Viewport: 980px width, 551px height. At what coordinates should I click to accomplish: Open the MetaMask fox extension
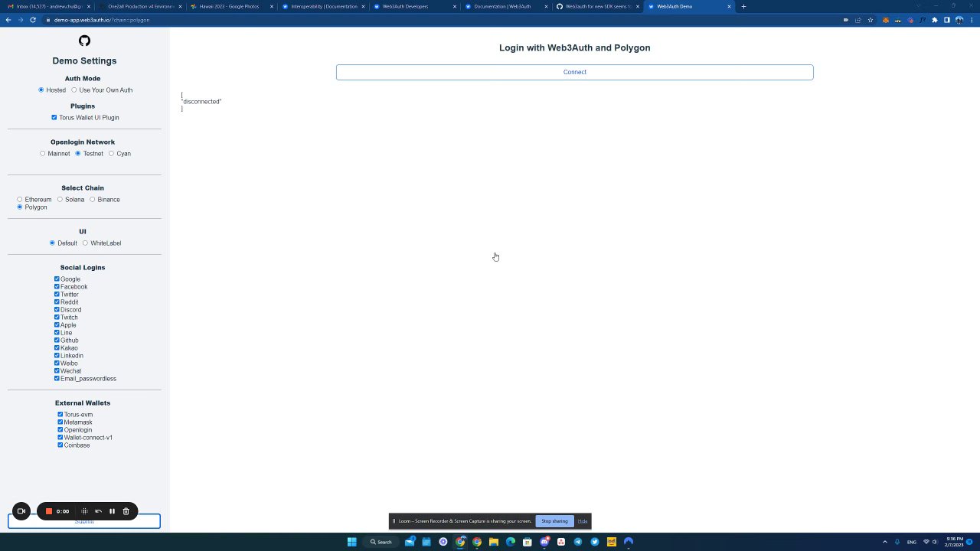click(x=886, y=20)
